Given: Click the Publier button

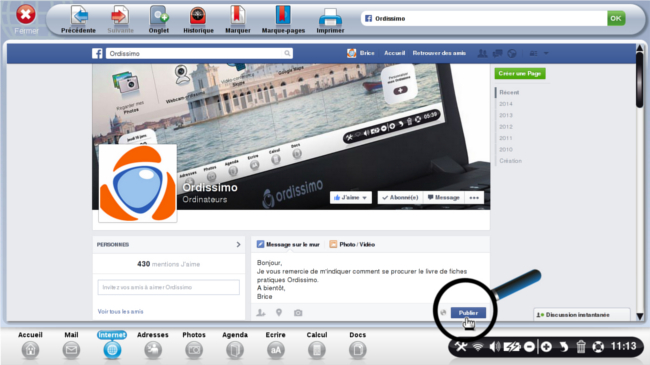Looking at the screenshot, I should tap(468, 313).
